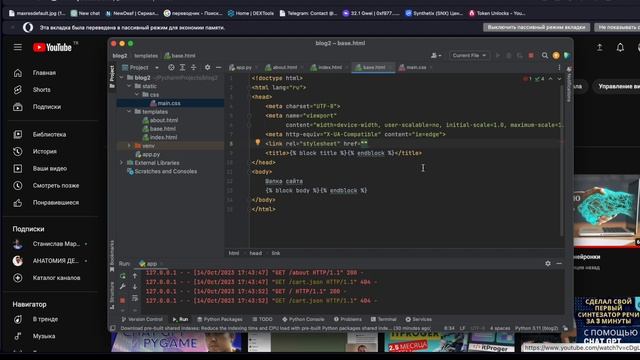640x360 pixels.
Task: Collapse the static folder
Action: click(x=129, y=86)
